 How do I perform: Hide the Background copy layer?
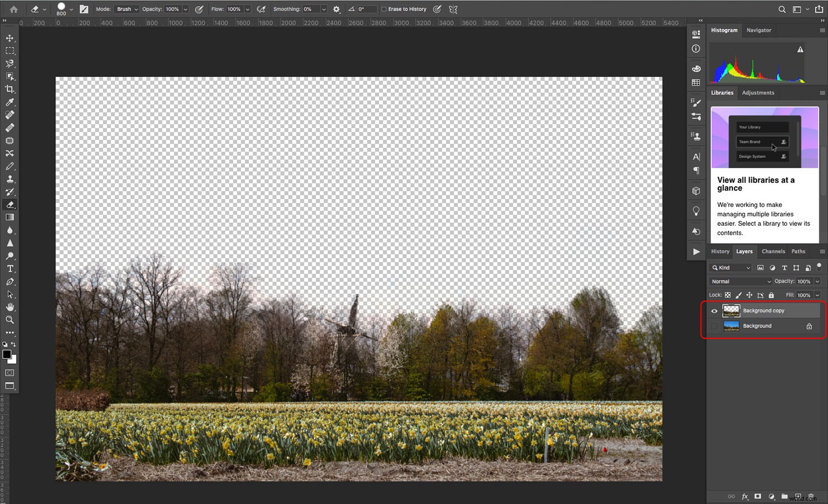(x=714, y=311)
